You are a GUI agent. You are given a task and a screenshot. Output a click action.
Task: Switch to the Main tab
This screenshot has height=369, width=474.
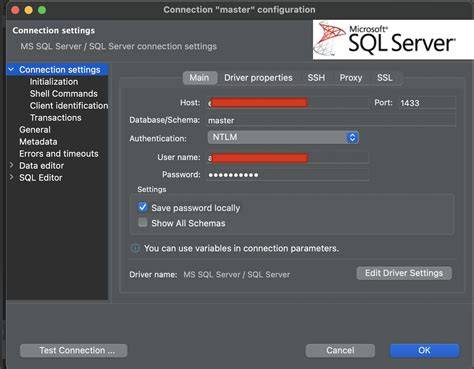[x=199, y=78]
